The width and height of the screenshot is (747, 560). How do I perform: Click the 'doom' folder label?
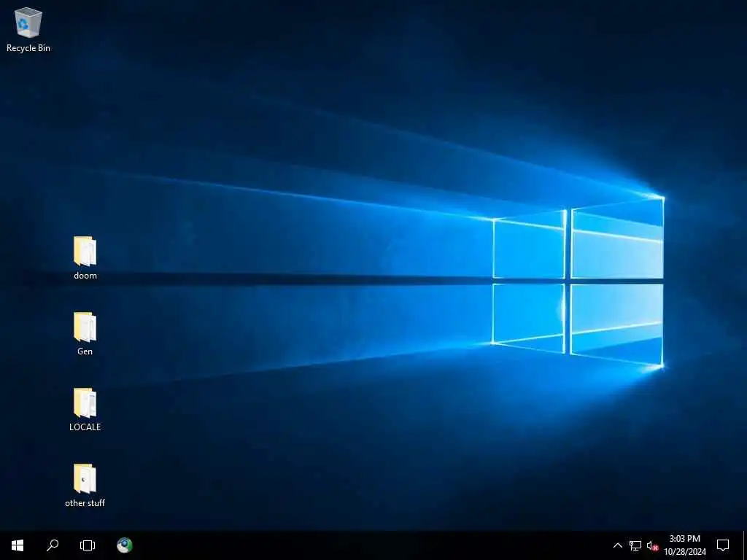(85, 276)
